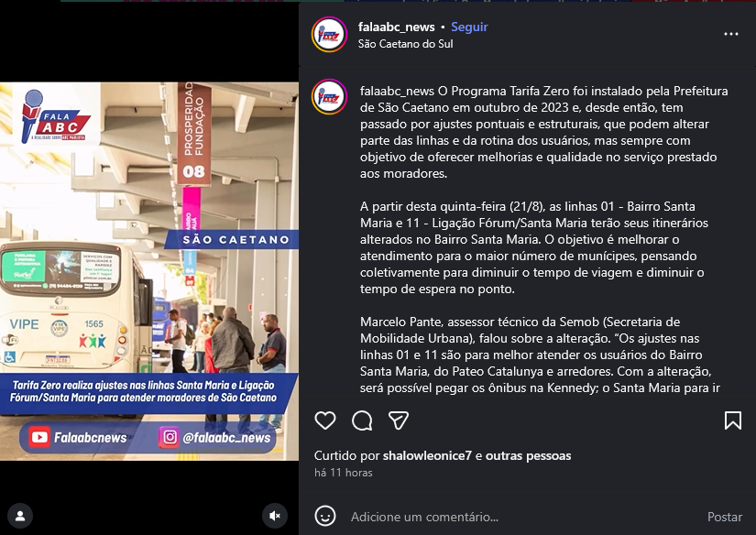The width and height of the screenshot is (756, 535).
Task: Open header profile picture avatar
Action: pyautogui.click(x=329, y=34)
